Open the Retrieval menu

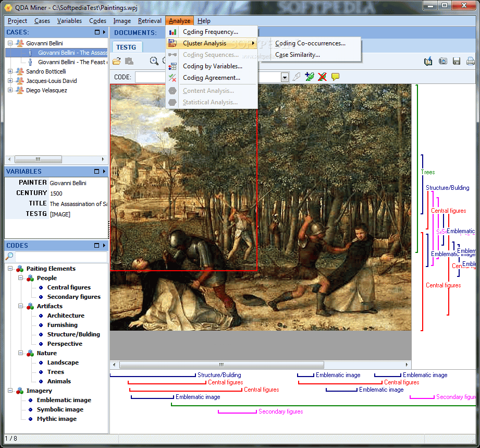click(150, 21)
